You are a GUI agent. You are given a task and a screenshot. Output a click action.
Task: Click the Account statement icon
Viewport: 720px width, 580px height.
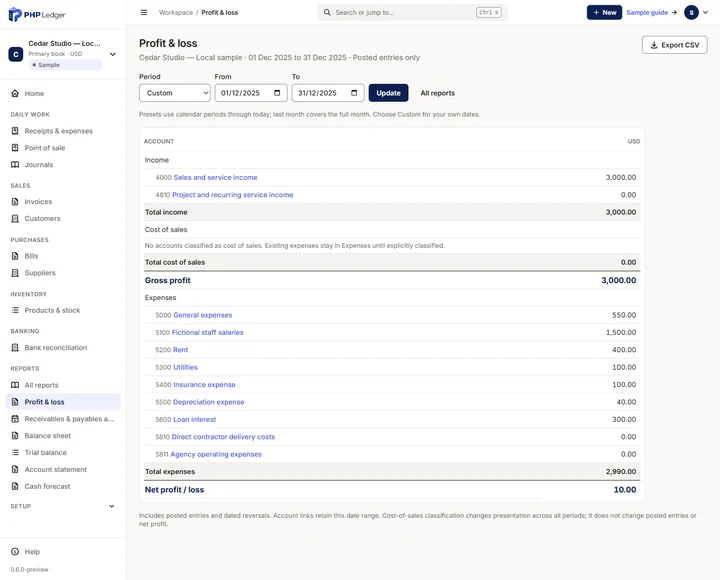(x=15, y=469)
